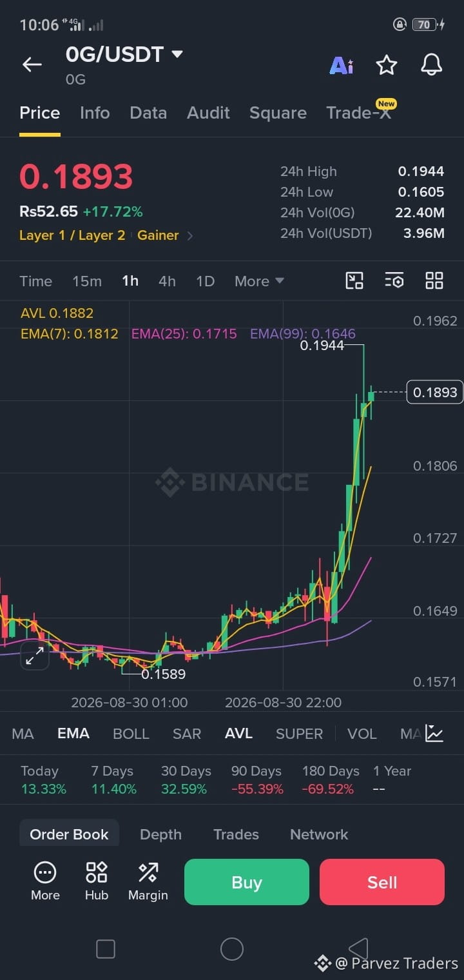Tap Android recent apps square button
Viewport: 464px width, 980px height.
(105, 949)
